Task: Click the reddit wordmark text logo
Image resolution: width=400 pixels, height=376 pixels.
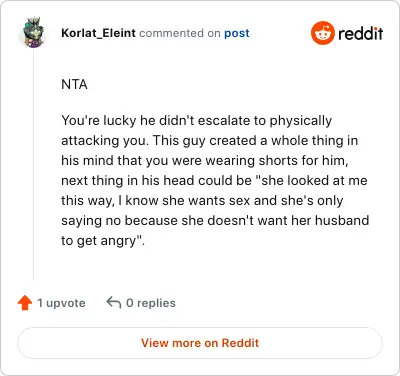Action: tap(361, 33)
